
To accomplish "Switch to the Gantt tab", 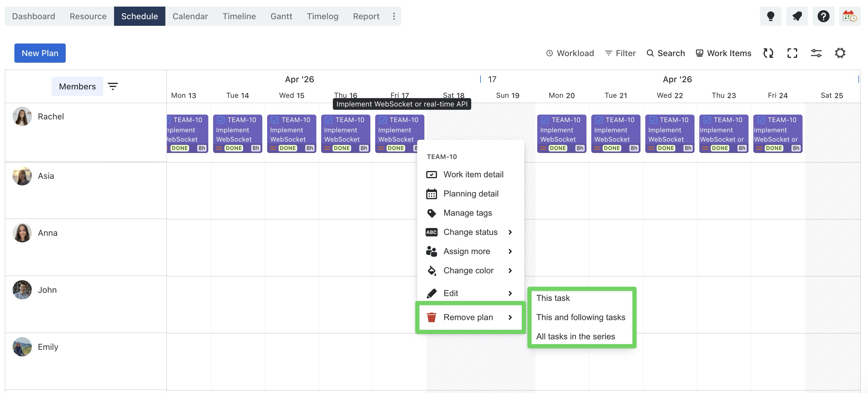I will [281, 16].
